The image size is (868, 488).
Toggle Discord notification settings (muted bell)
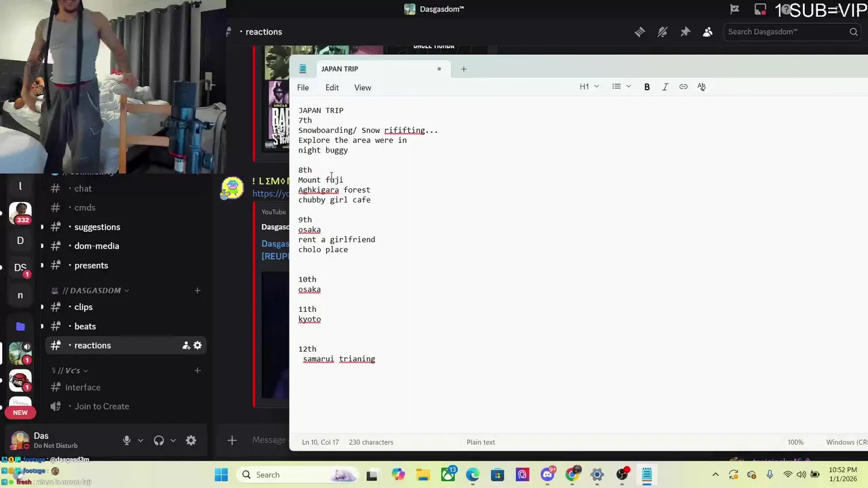click(x=663, y=32)
